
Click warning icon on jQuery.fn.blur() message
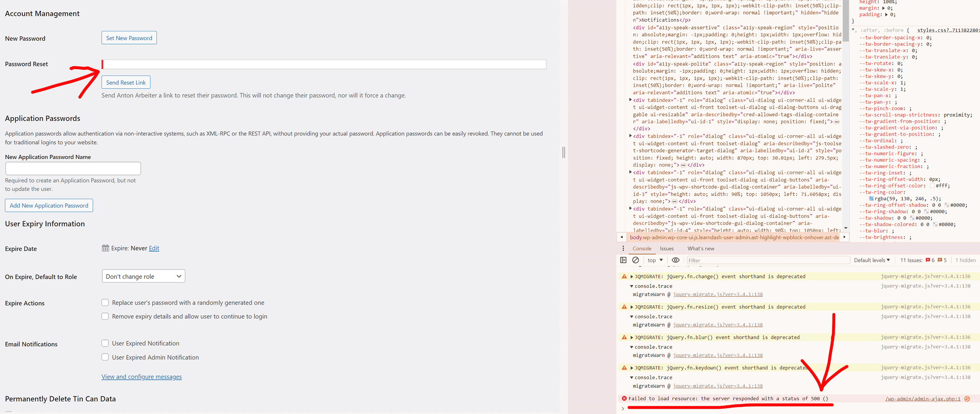tap(624, 337)
